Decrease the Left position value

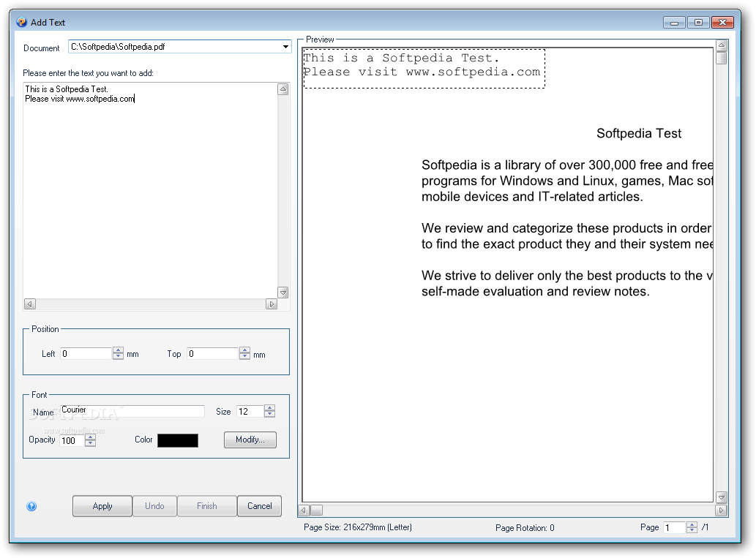pyautogui.click(x=118, y=357)
